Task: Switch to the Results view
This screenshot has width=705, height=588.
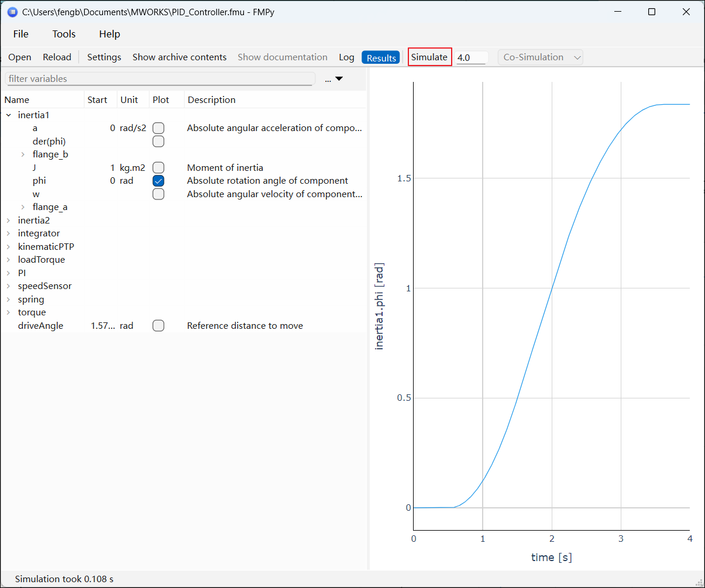Action: (381, 57)
